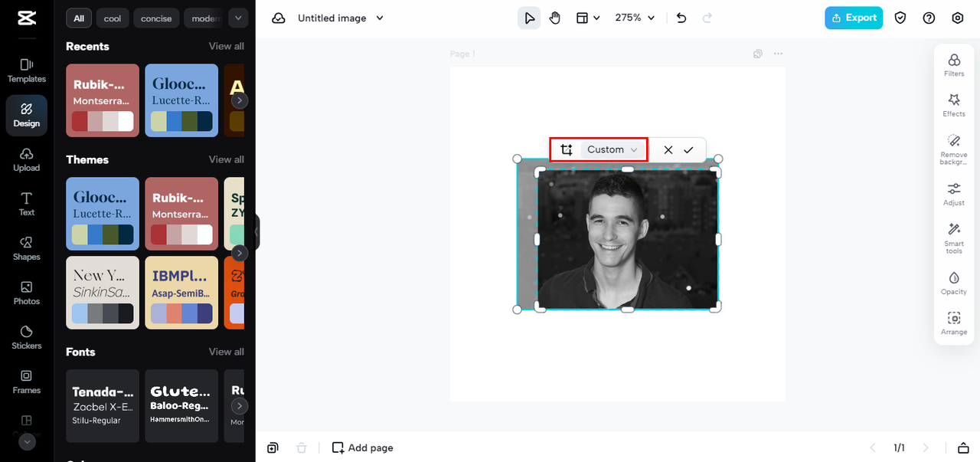
Task: Open Effects in the right panel
Action: point(954,105)
